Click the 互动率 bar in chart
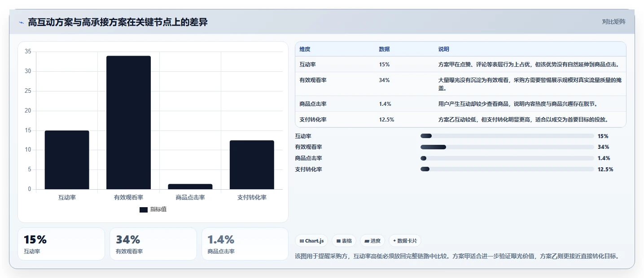644x278 pixels. [x=67, y=160]
